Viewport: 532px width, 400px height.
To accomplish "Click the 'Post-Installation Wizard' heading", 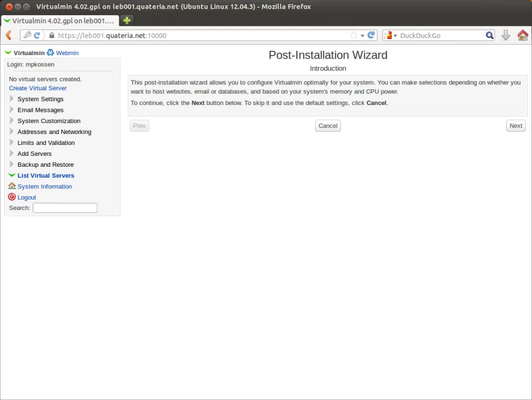I will click(x=328, y=55).
